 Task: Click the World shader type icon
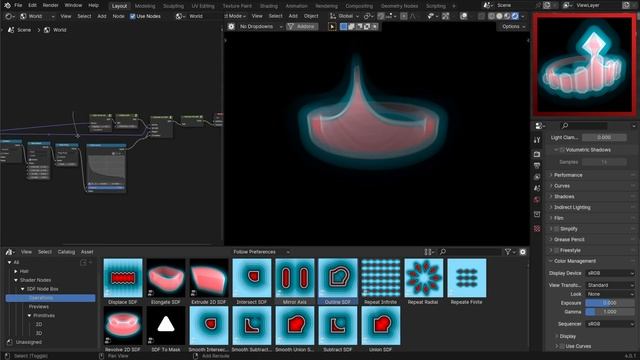pyautogui.click(x=23, y=16)
